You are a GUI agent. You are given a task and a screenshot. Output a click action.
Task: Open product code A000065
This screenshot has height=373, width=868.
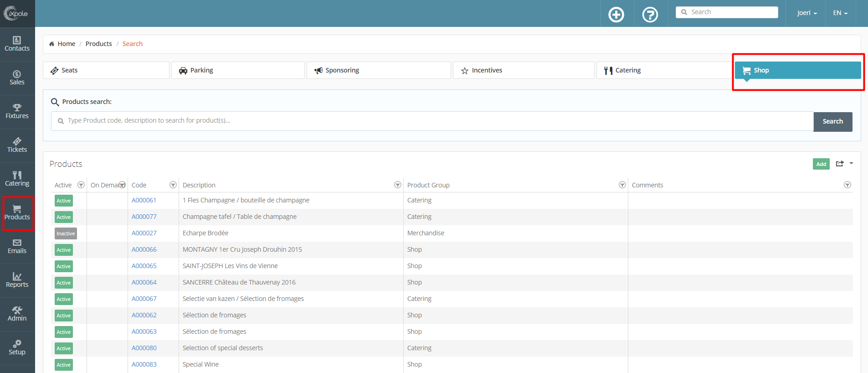pos(144,266)
